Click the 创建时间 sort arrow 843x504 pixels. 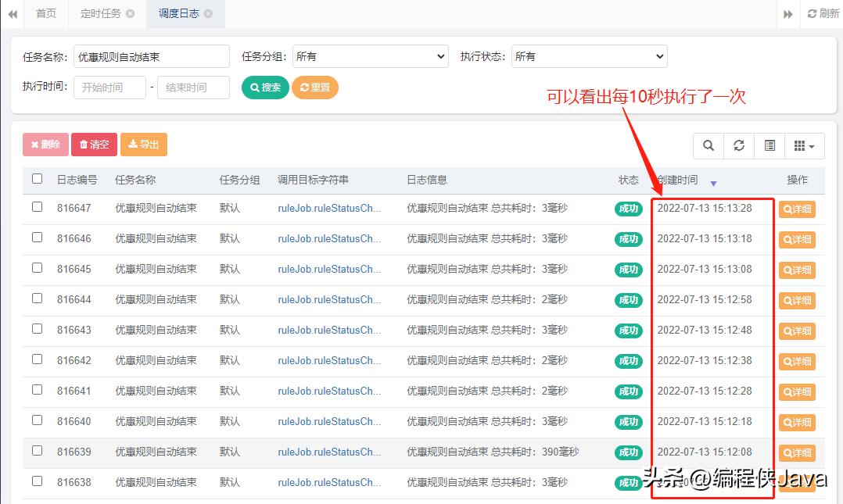click(x=712, y=183)
